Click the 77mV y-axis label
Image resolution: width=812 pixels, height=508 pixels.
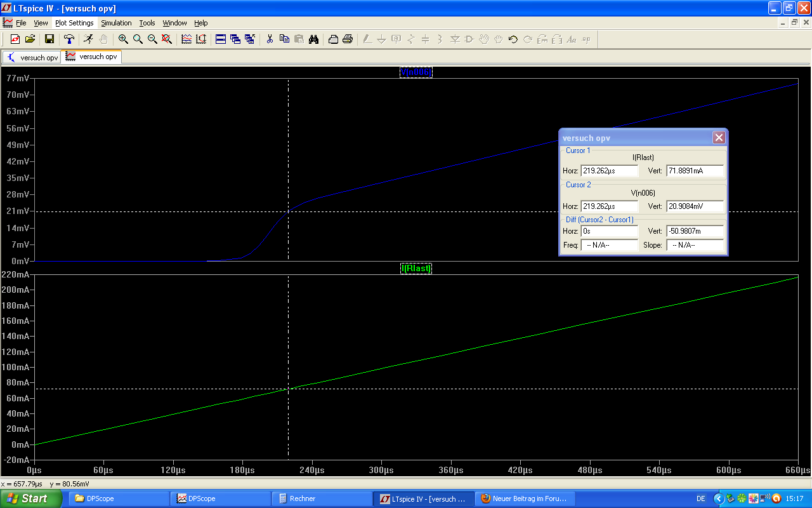coord(17,78)
